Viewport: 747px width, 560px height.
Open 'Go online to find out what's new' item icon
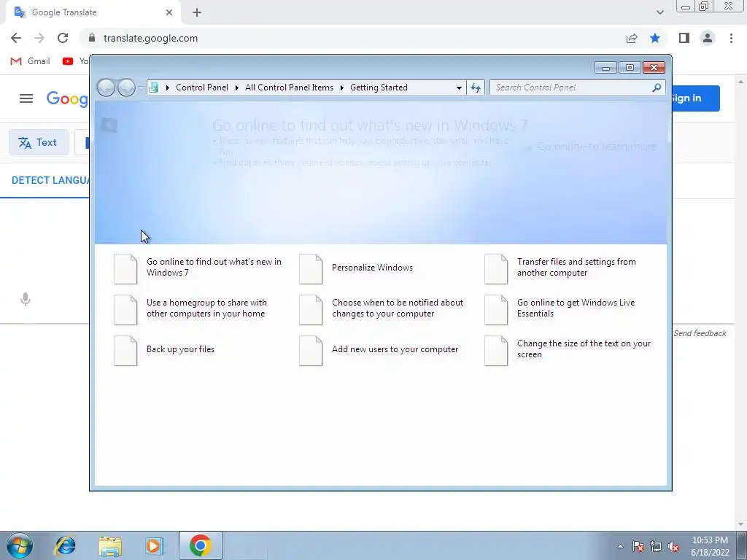tap(125, 269)
